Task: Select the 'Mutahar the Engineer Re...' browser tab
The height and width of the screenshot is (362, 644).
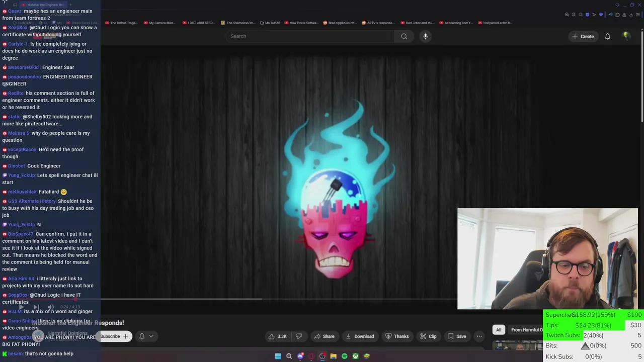Action: pyautogui.click(x=44, y=5)
